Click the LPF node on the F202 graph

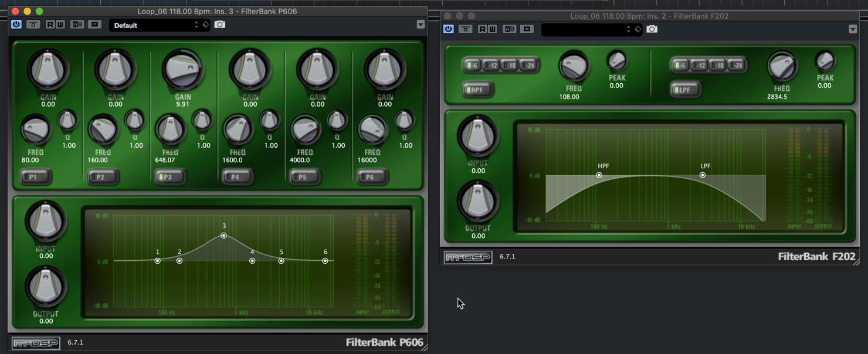(x=703, y=175)
